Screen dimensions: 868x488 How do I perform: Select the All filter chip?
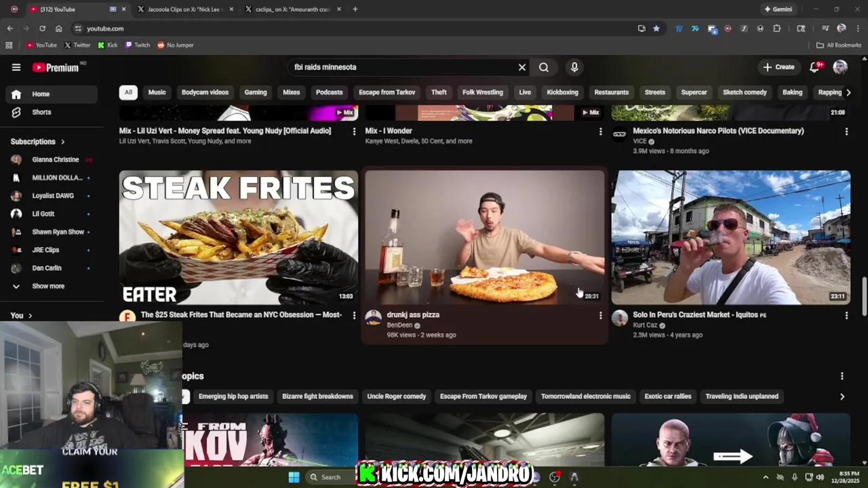pyautogui.click(x=128, y=92)
